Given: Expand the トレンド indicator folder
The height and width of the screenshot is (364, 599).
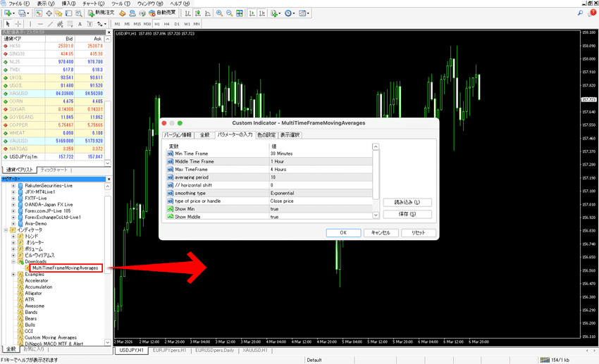Looking at the screenshot, I should (x=13, y=237).
